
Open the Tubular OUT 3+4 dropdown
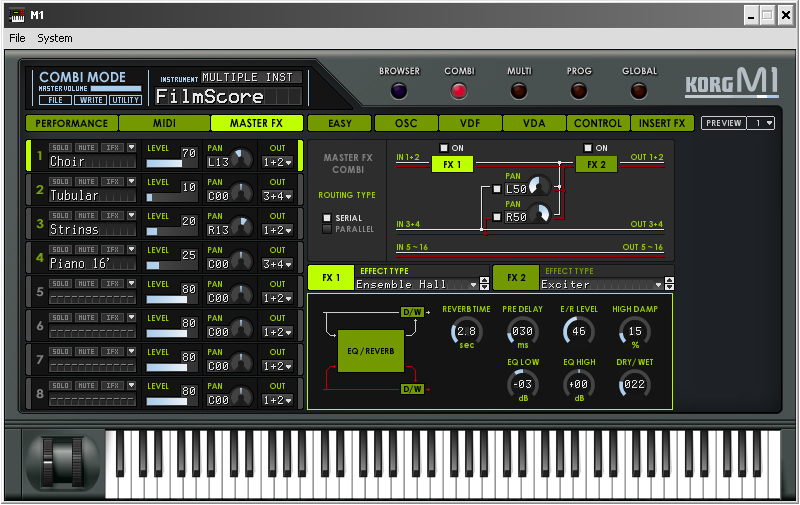click(x=277, y=196)
